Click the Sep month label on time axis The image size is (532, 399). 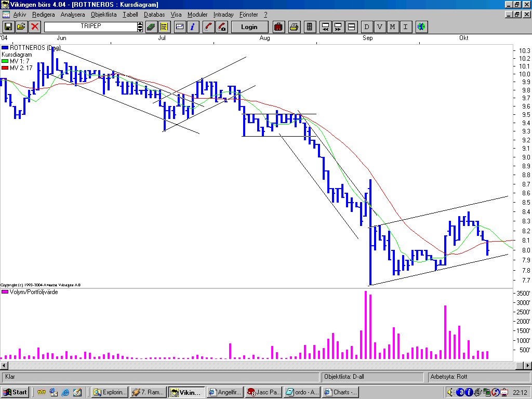coord(367,37)
